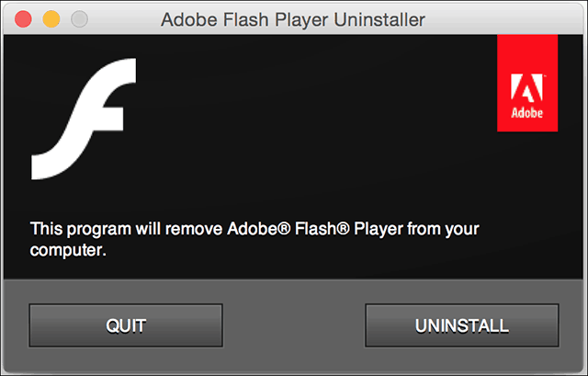Click empty title bar right of the title
588x376 pixels.
pos(503,19)
